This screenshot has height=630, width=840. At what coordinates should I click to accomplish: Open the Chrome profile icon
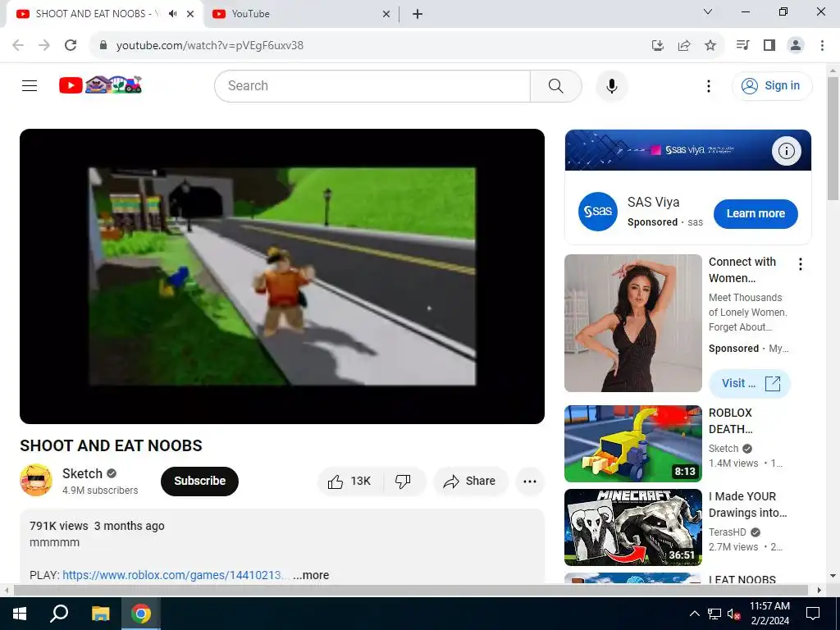point(796,45)
